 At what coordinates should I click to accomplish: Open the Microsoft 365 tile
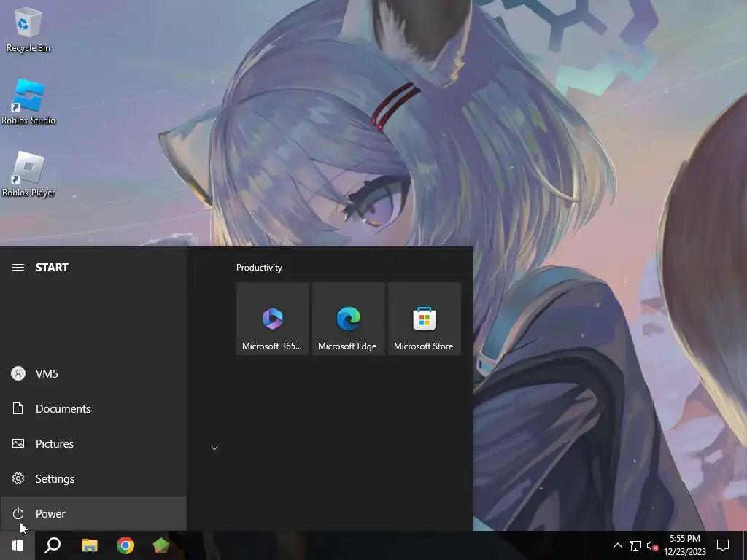point(273,319)
